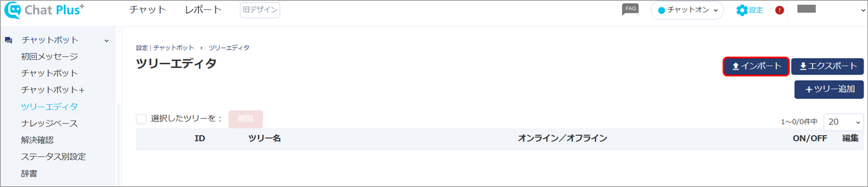Image resolution: width=868 pixels, height=187 pixels.
Task: Open the FAQ speech bubble icon
Action: tap(630, 9)
